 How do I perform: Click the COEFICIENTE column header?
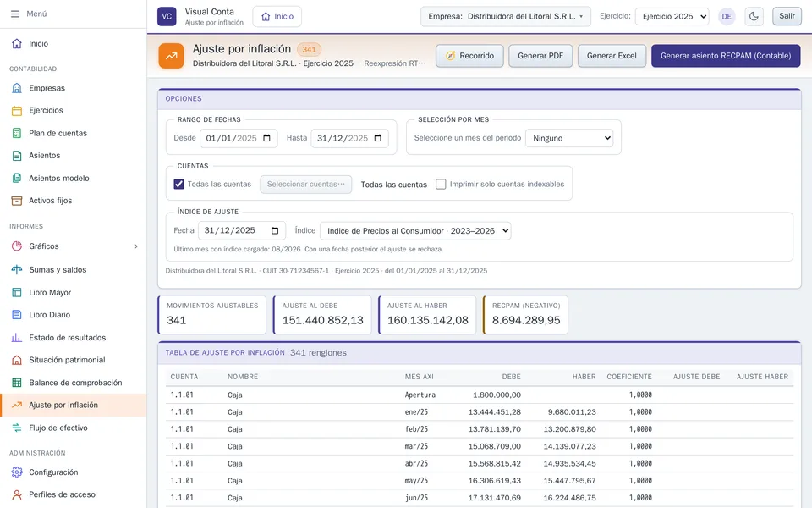[629, 377]
